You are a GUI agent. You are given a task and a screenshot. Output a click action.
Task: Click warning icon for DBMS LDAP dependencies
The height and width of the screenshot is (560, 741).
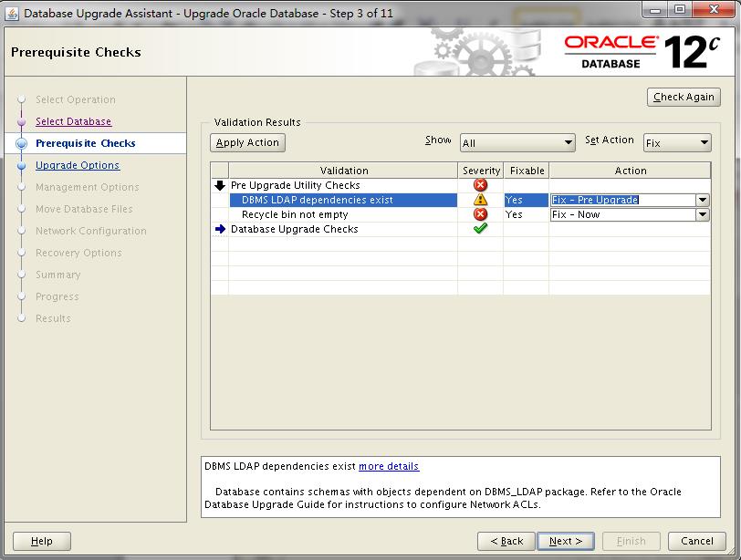[480, 200]
